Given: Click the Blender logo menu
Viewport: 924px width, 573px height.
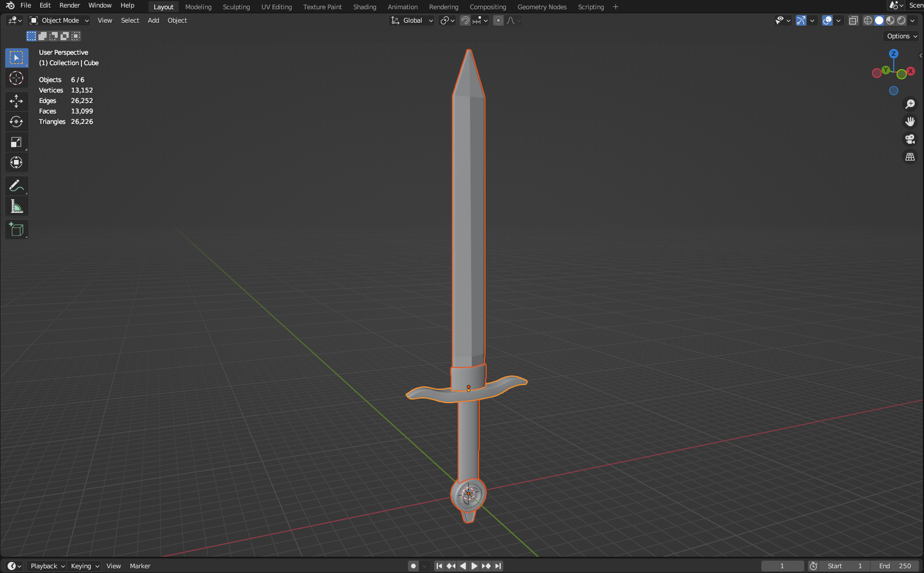Looking at the screenshot, I should (x=10, y=6).
